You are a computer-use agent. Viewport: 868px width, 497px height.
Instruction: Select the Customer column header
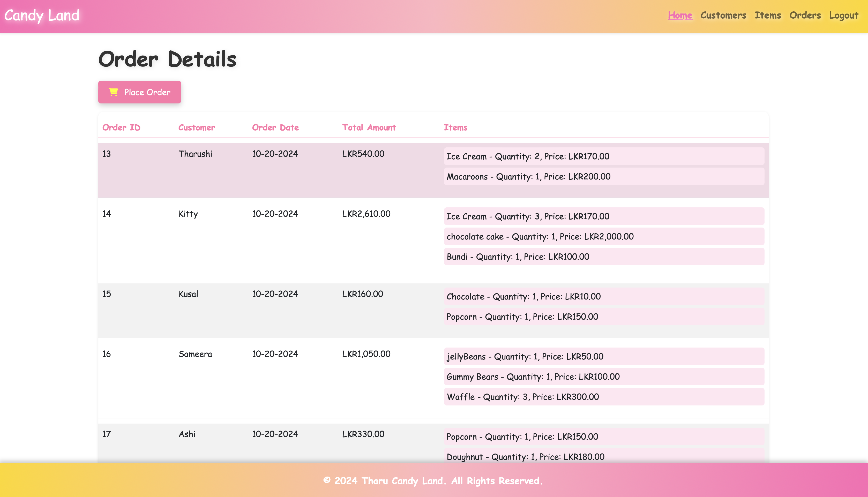[197, 127]
